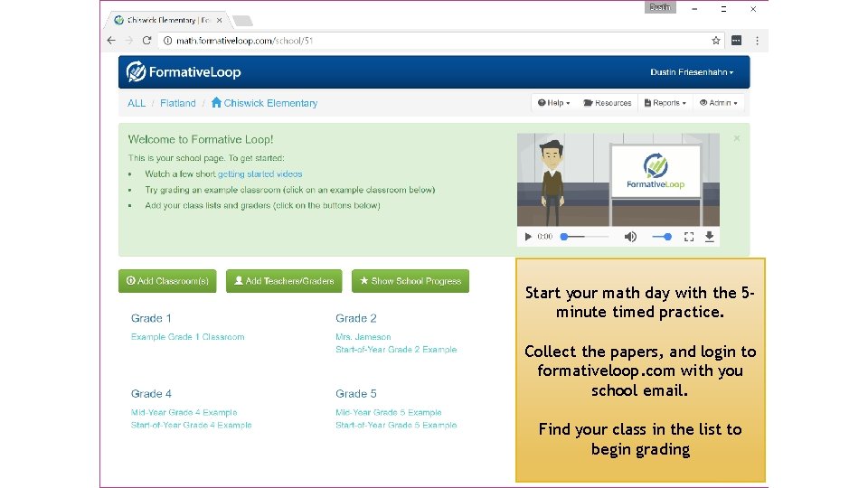This screenshot has height=488, width=868.
Task: Click the Grade 4 heading
Action: pos(151,393)
